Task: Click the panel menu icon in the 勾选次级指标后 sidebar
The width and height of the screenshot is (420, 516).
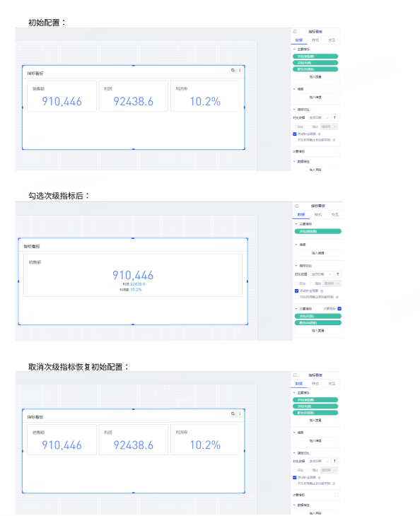Action: coord(297,206)
